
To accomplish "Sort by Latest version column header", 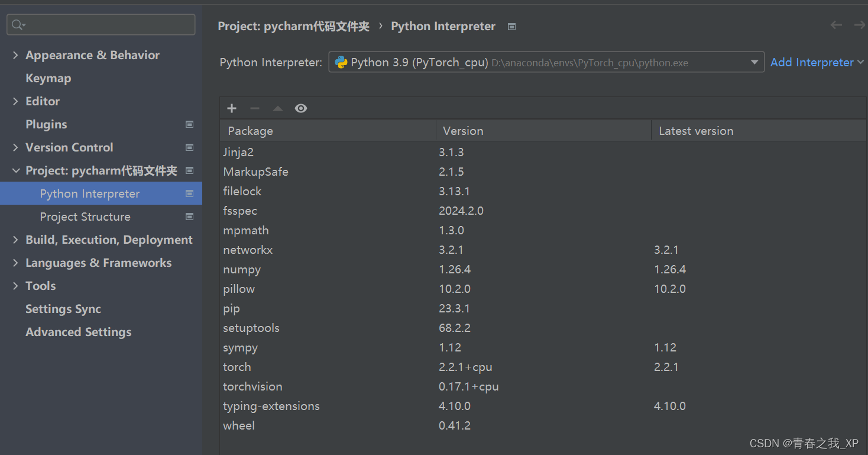I will (759, 131).
